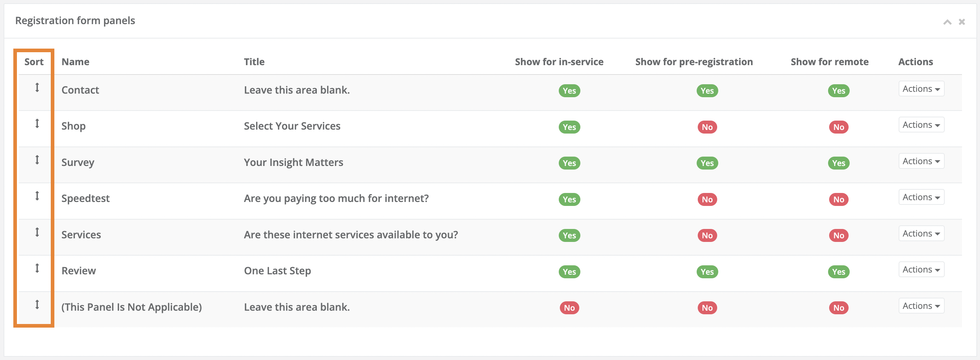
Task: Click the Speedtest row reorder icon
Action: [x=37, y=196]
